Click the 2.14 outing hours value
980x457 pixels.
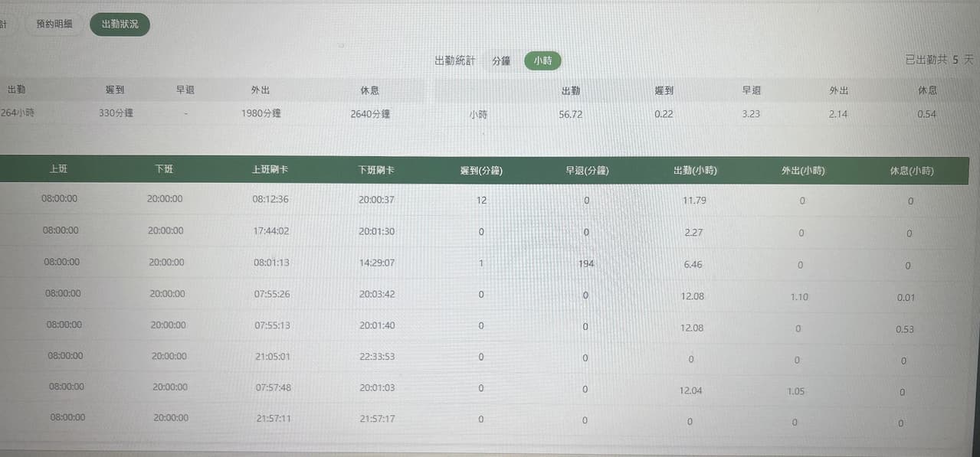[838, 114]
